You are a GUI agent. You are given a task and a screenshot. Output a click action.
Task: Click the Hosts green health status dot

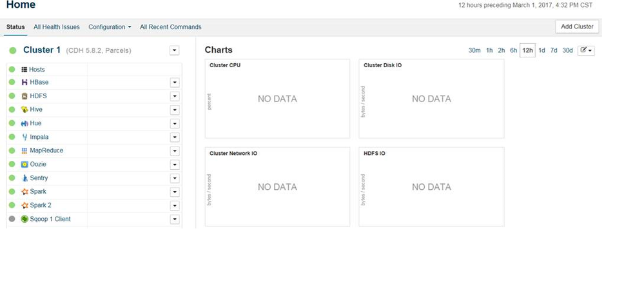click(12, 69)
